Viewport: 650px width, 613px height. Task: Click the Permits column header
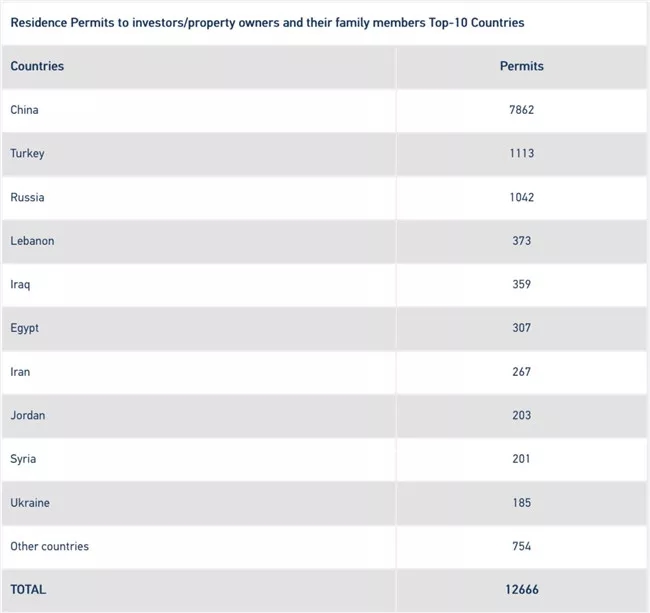pos(521,66)
